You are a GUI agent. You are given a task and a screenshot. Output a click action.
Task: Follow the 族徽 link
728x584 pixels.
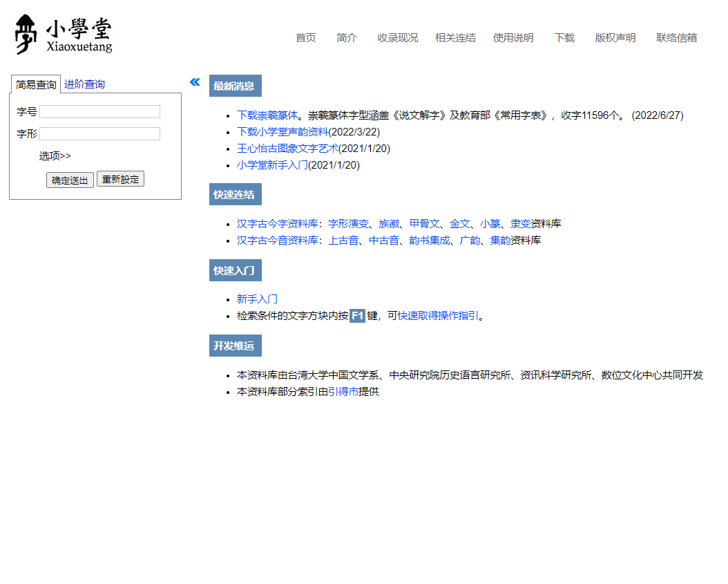point(389,224)
